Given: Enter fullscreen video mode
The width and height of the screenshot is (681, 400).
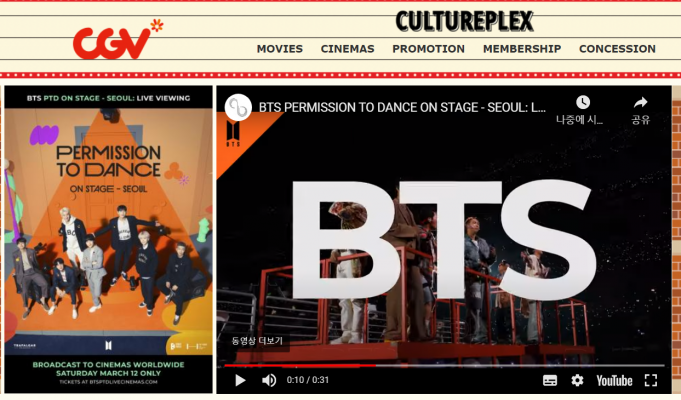Looking at the screenshot, I should pyautogui.click(x=651, y=380).
